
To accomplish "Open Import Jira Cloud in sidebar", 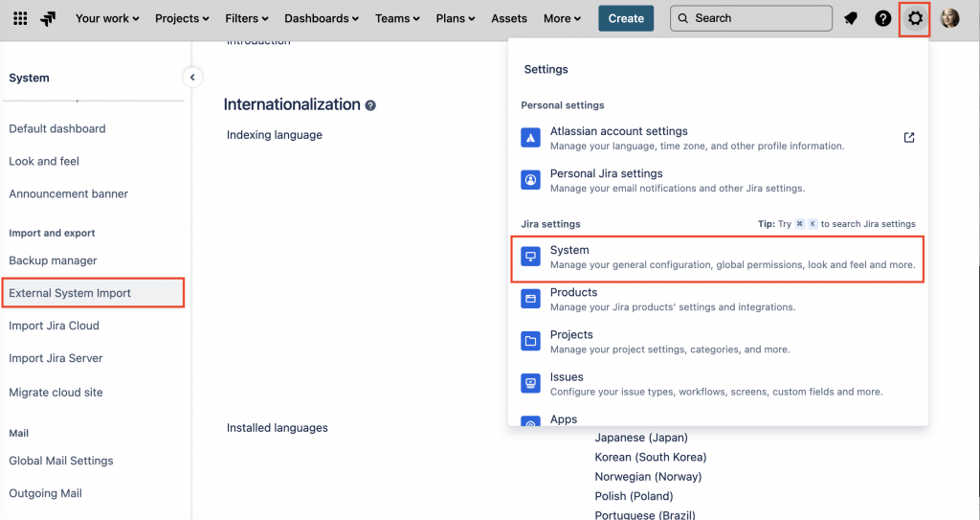I will (x=54, y=326).
